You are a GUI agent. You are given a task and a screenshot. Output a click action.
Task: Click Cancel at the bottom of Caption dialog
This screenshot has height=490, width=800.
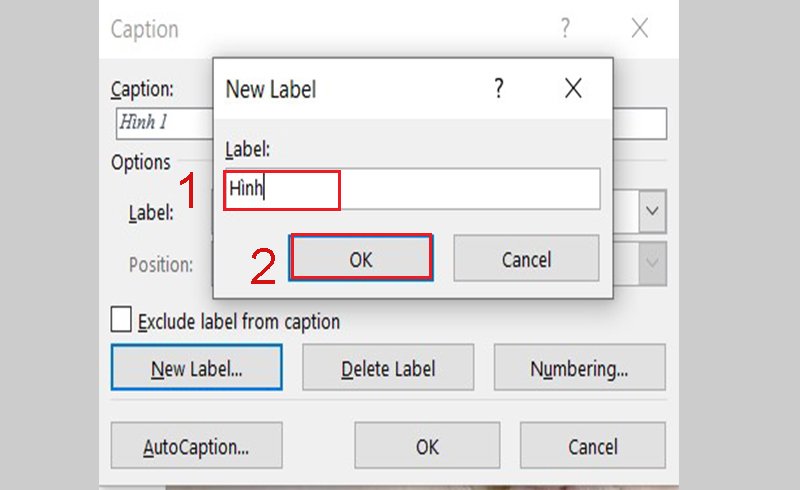pos(593,445)
